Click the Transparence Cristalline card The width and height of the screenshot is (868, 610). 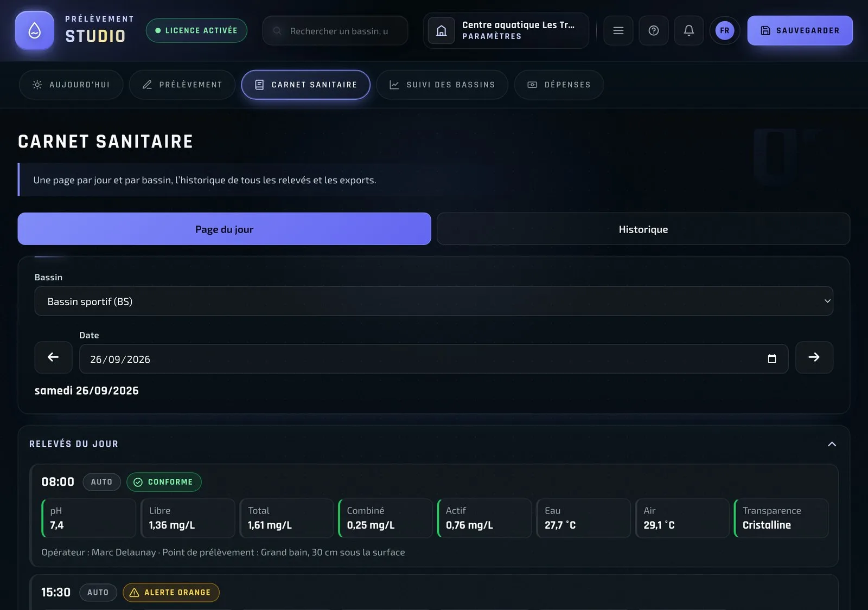tap(781, 518)
